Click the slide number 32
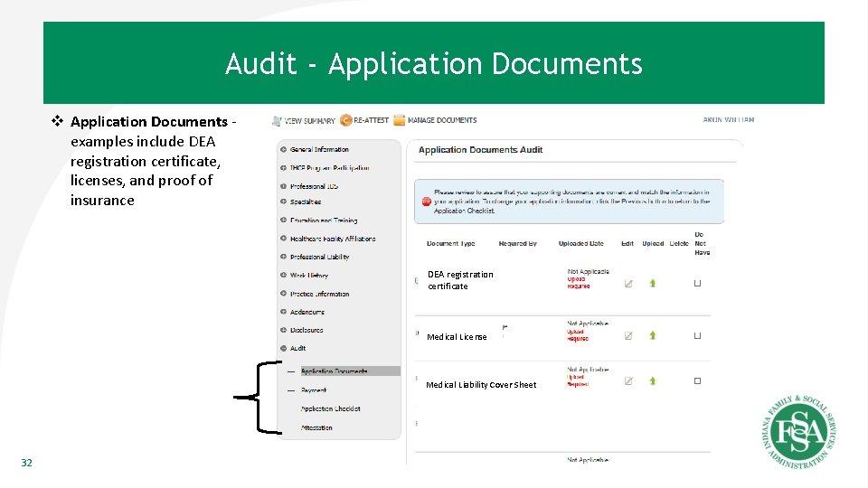The height and width of the screenshot is (488, 868). (26, 463)
